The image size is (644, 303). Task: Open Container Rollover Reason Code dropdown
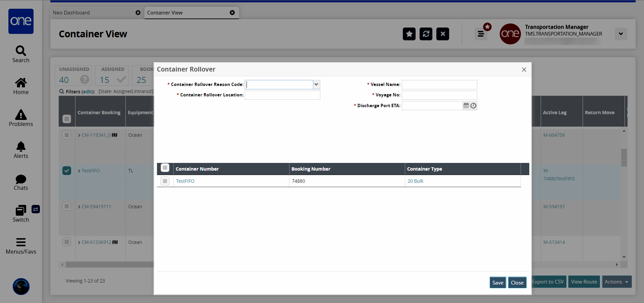click(x=316, y=85)
